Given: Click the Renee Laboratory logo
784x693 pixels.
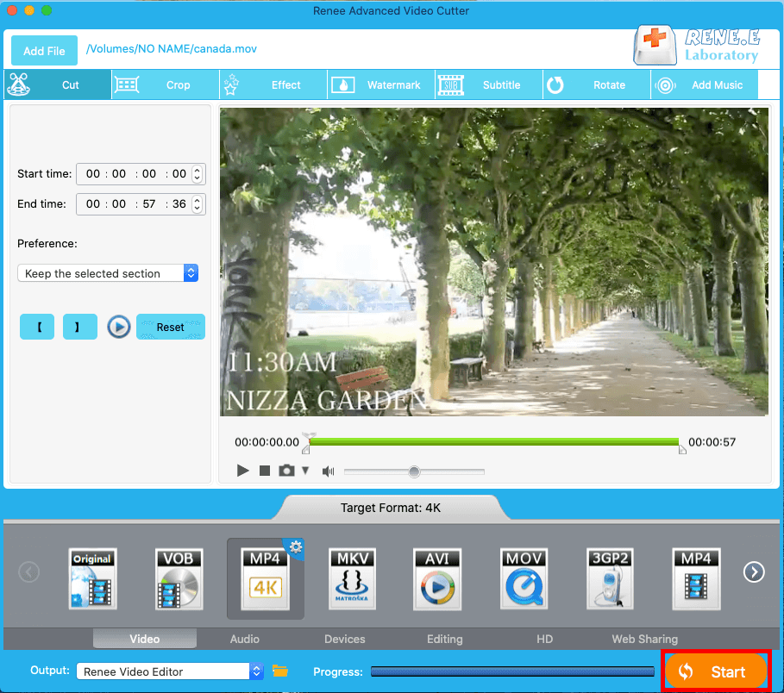Looking at the screenshot, I should coord(698,46).
